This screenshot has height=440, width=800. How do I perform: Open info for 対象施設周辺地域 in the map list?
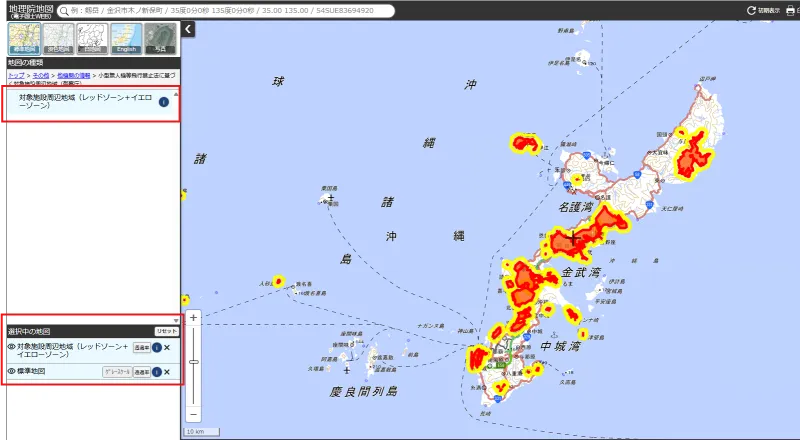click(x=164, y=102)
